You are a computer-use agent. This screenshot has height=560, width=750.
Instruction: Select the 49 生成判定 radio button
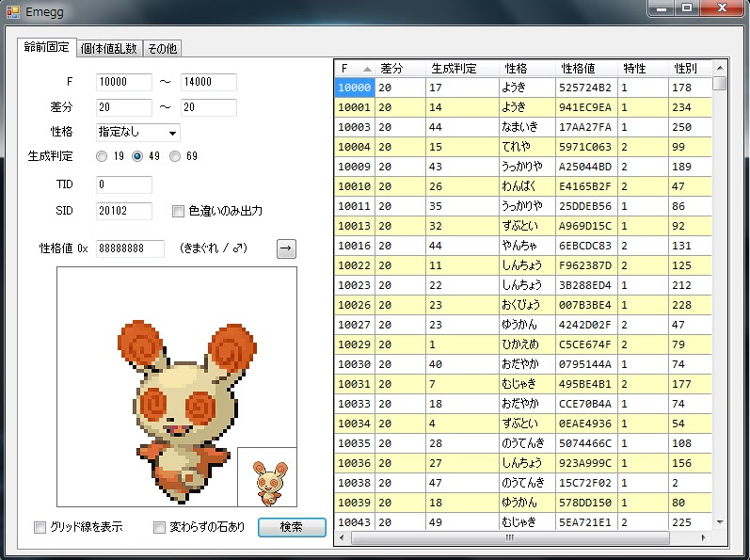(x=137, y=156)
